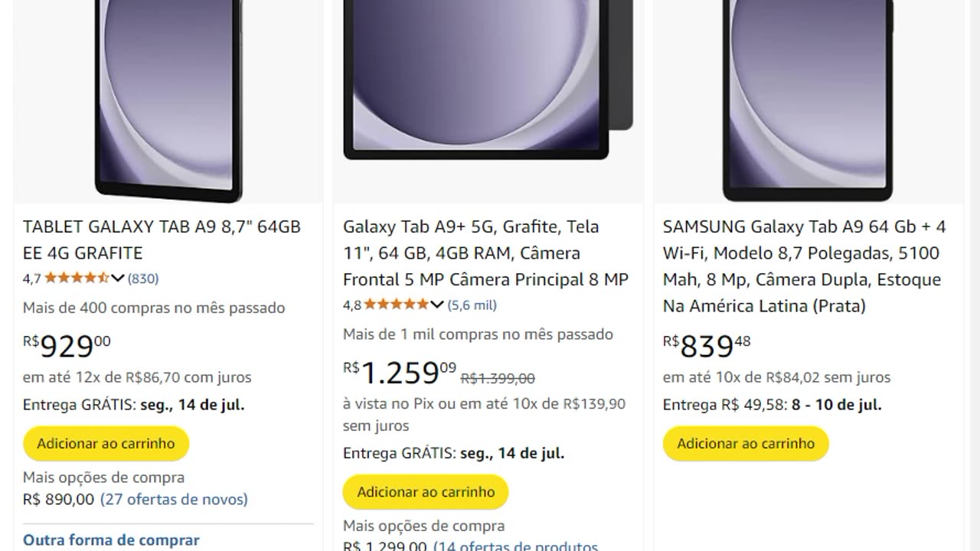Open the Galaxy Tab A9 8,7" 4G Grafite thumbnail

(x=168, y=99)
